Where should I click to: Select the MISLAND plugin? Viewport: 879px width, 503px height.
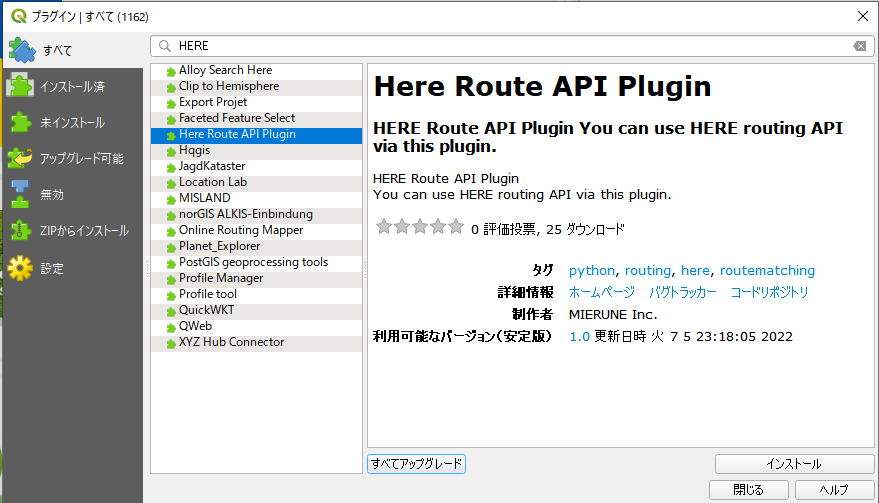pyautogui.click(x=256, y=198)
